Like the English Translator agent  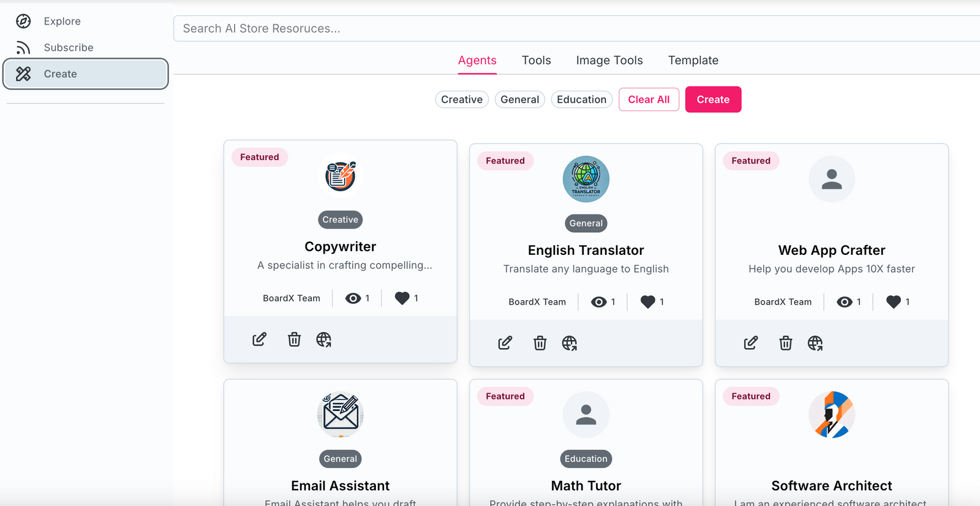647,302
